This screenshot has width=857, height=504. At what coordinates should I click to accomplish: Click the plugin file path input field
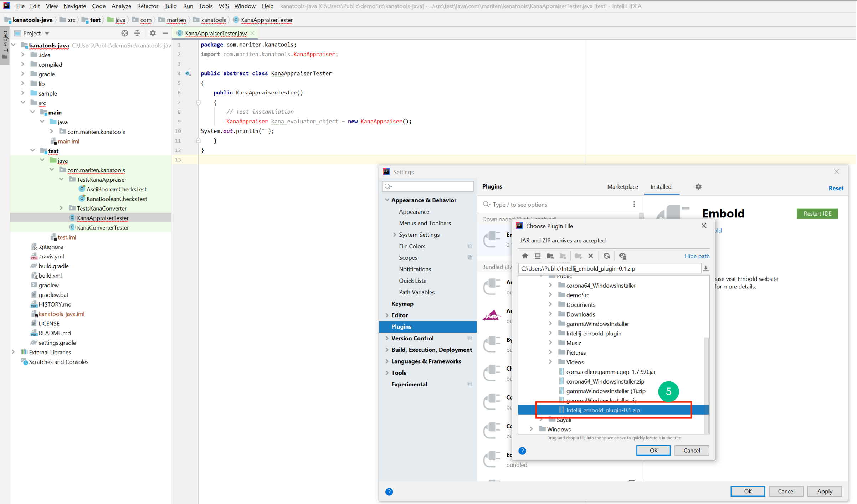(x=609, y=268)
